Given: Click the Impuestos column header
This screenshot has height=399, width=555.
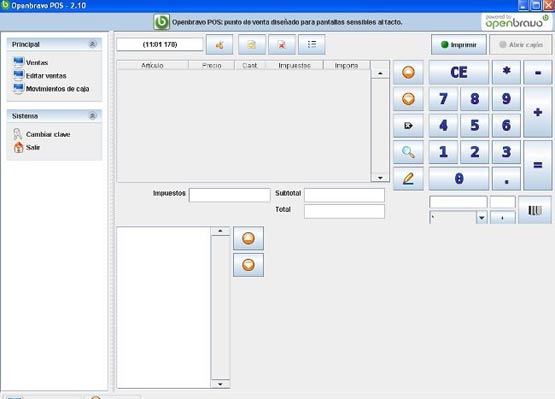Looking at the screenshot, I should click(294, 65).
